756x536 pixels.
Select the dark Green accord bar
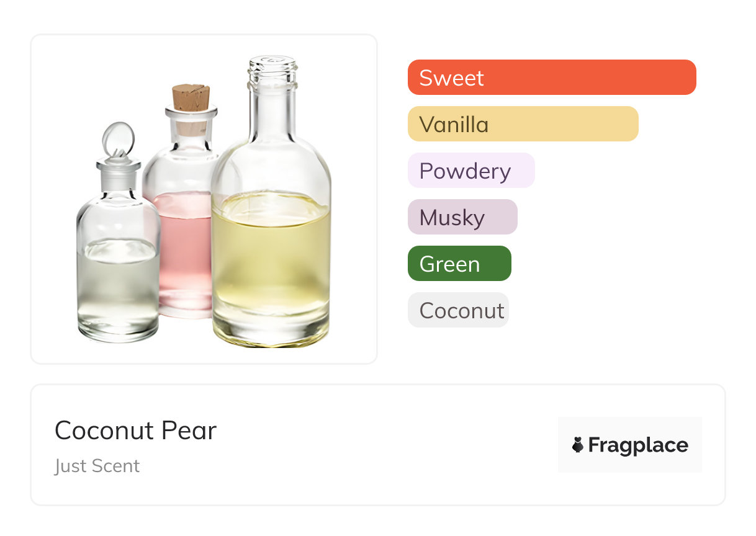tap(459, 264)
